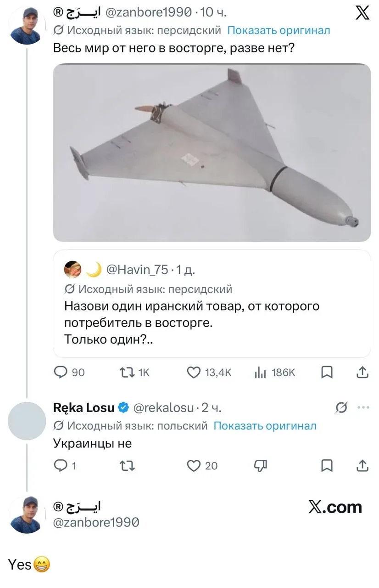View analytics showing 186K views
Viewport: 379px width, 588px height.
coord(261,372)
